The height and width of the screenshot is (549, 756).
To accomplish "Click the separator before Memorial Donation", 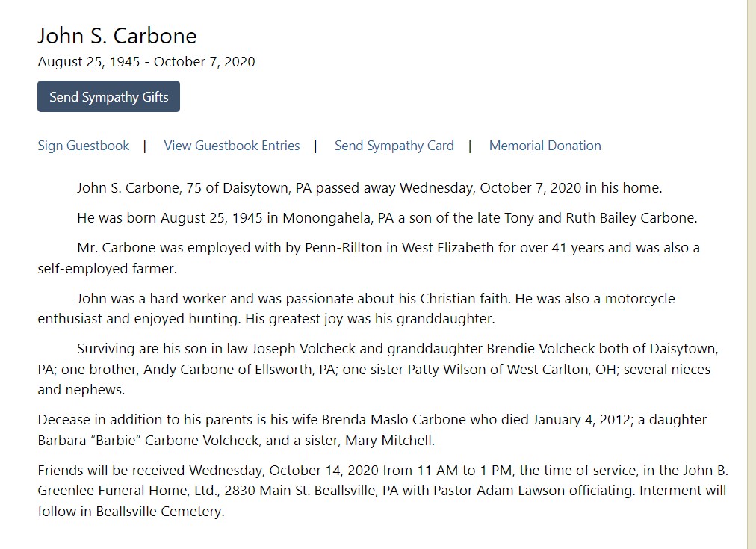I will (x=470, y=146).
